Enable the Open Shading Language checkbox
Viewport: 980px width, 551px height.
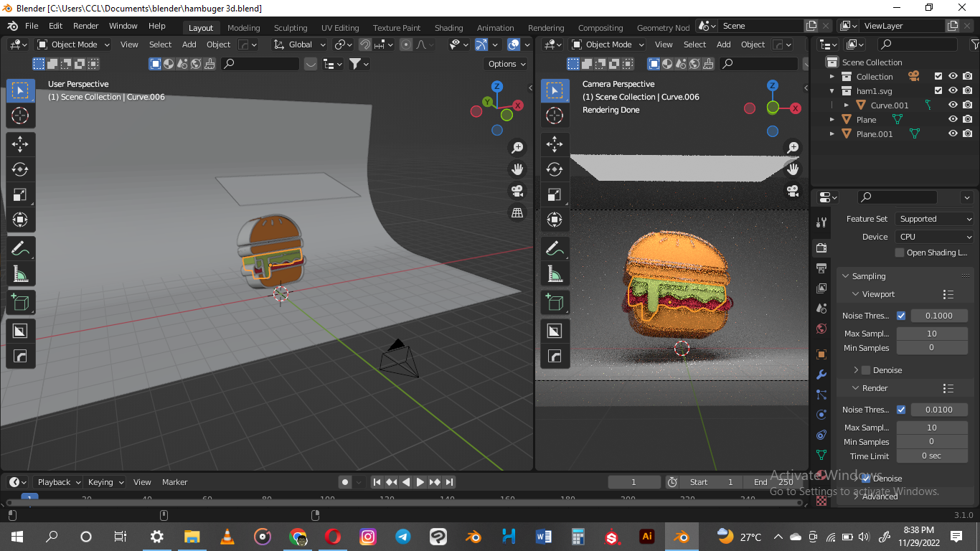coord(900,253)
